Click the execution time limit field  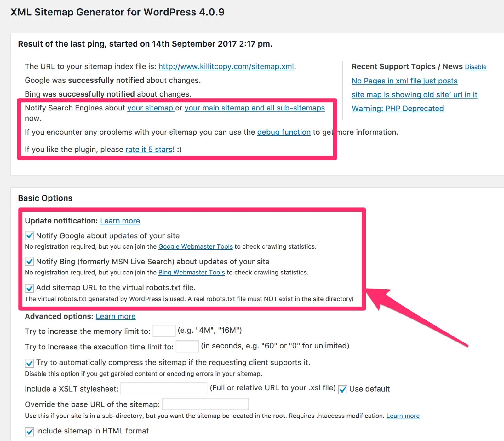[187, 346]
